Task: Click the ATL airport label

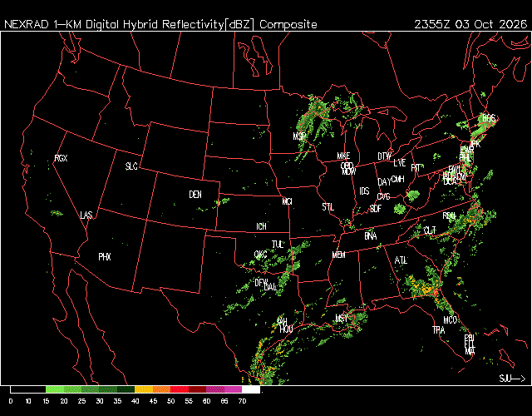Action: (x=401, y=260)
